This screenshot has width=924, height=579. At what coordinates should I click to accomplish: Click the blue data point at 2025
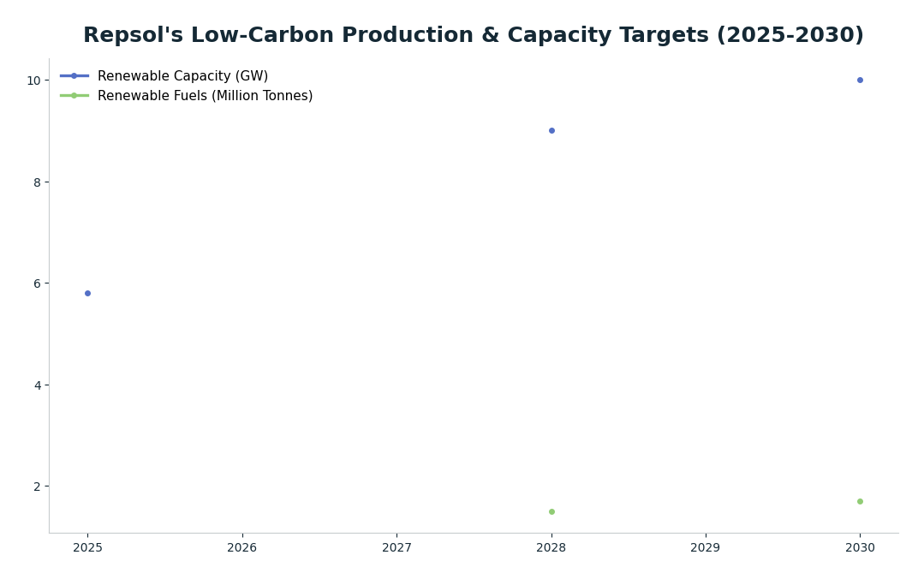point(88,294)
